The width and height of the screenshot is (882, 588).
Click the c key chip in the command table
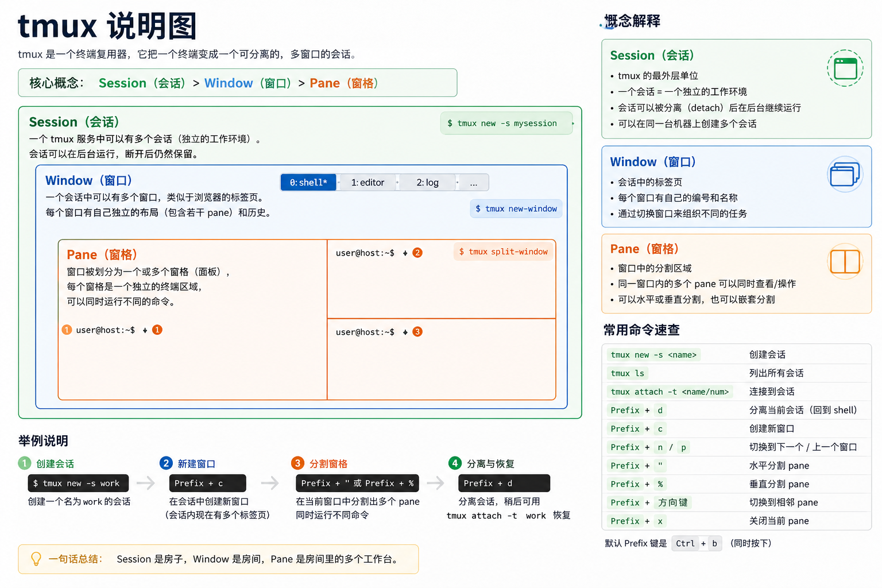[660, 429]
